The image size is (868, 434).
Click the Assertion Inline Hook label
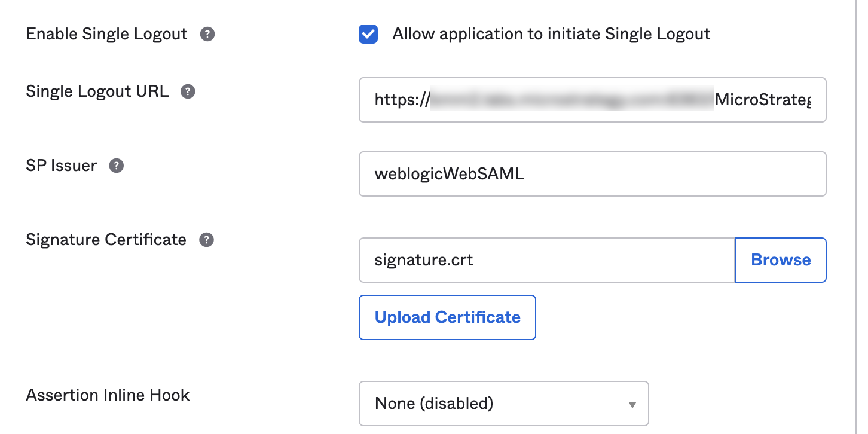click(108, 395)
